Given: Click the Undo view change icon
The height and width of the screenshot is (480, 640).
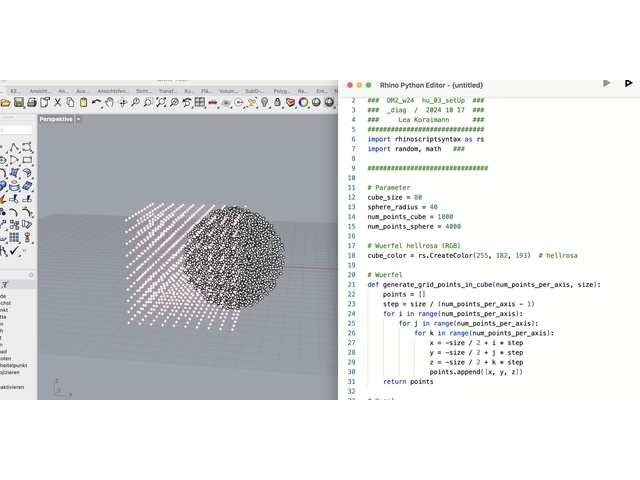Looking at the screenshot, I should pos(187,102).
